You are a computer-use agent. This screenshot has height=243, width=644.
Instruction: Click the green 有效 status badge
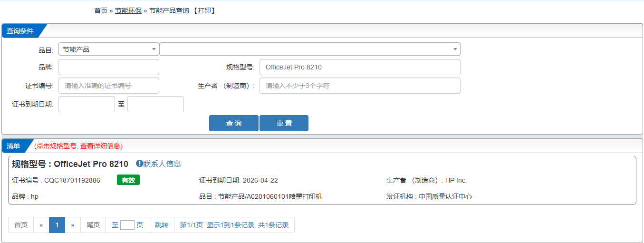click(x=128, y=180)
